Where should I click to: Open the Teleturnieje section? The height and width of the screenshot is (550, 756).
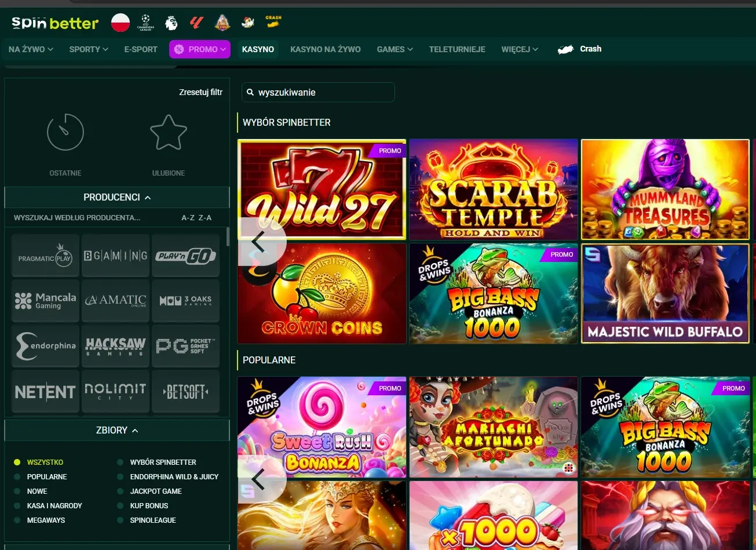[x=457, y=49]
